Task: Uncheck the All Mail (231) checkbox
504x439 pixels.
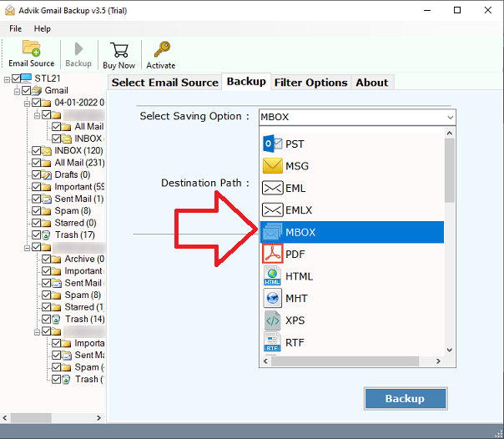Action: point(37,163)
